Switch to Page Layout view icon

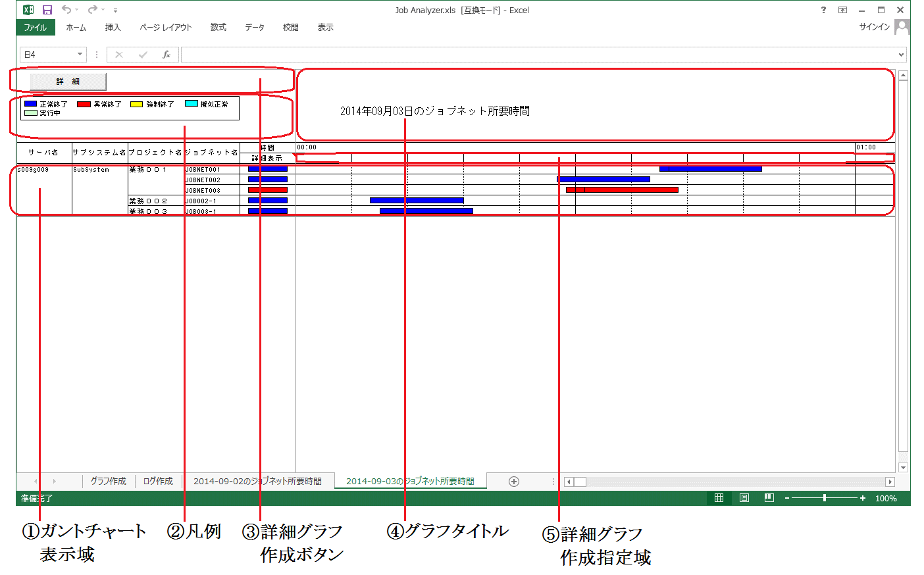(744, 498)
